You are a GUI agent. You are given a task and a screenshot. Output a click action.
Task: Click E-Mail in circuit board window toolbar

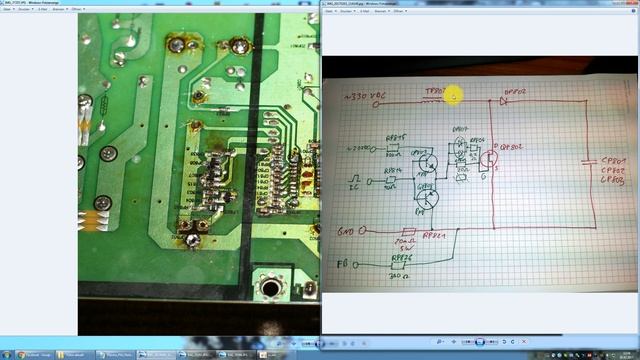tap(42, 9)
